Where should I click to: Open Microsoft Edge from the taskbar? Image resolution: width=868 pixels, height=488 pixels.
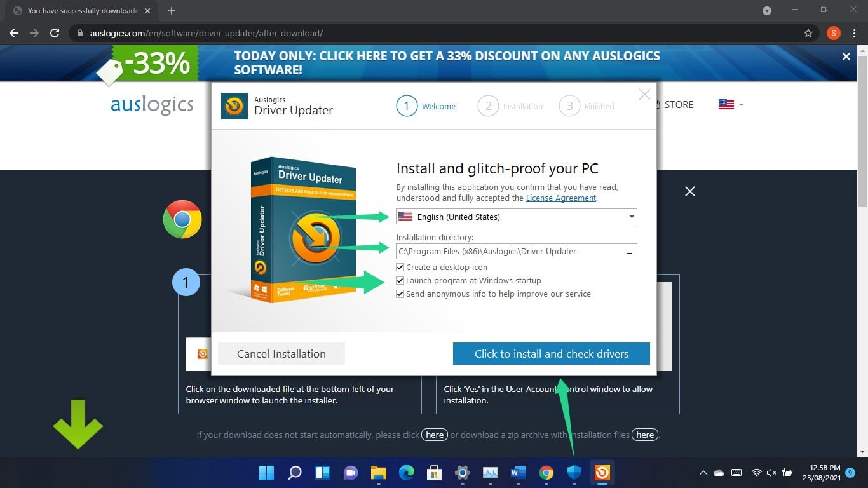pos(406,473)
